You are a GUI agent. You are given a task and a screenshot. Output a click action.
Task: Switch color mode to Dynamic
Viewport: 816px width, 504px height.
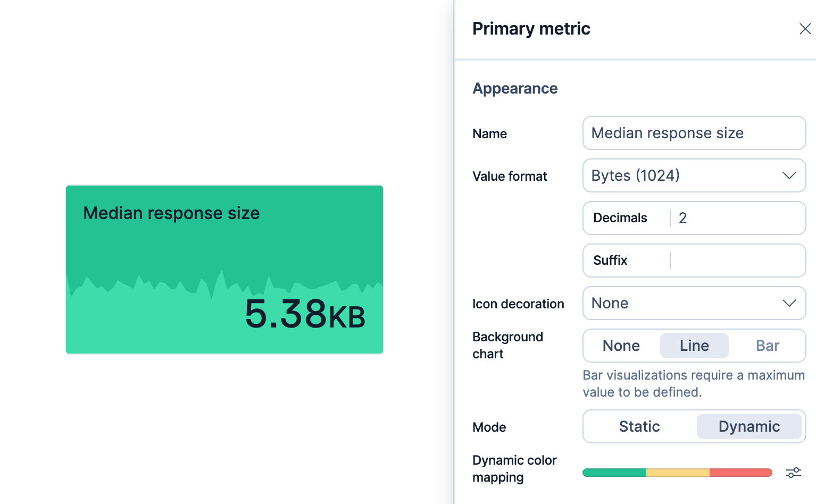coord(749,426)
